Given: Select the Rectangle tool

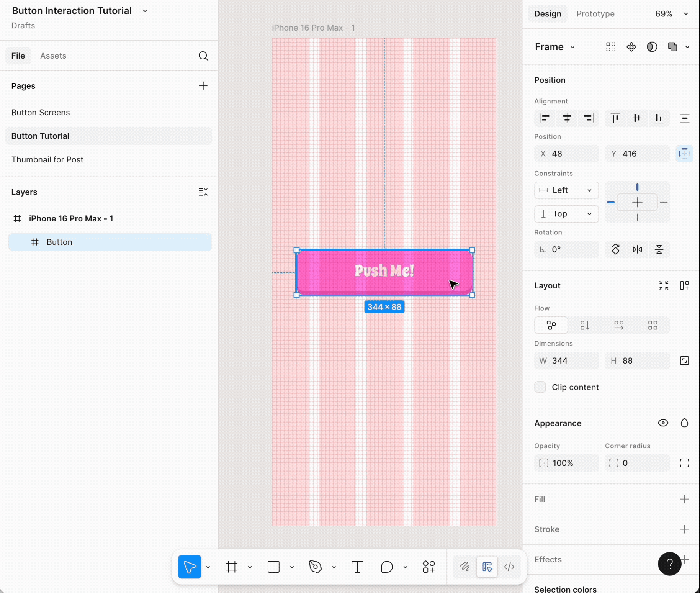Looking at the screenshot, I should click(273, 567).
